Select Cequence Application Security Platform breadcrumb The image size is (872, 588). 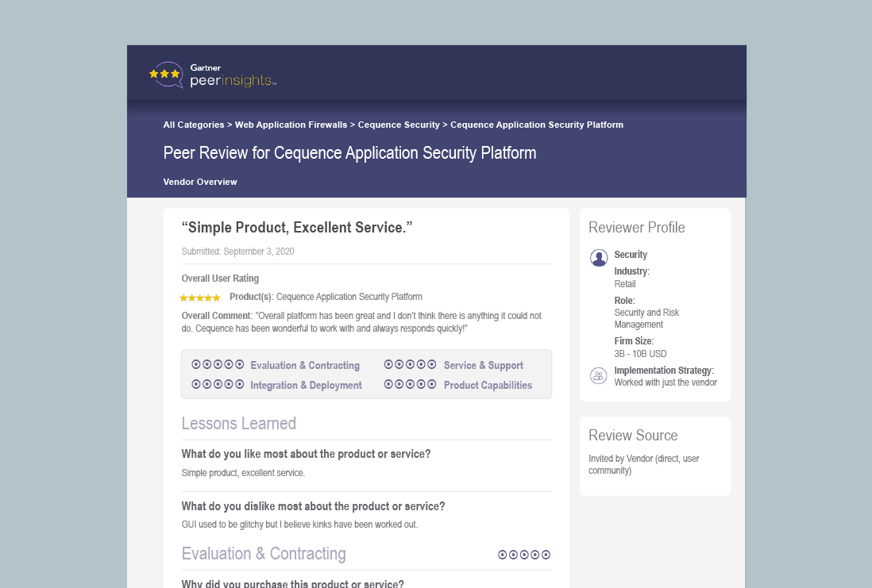[x=537, y=125]
